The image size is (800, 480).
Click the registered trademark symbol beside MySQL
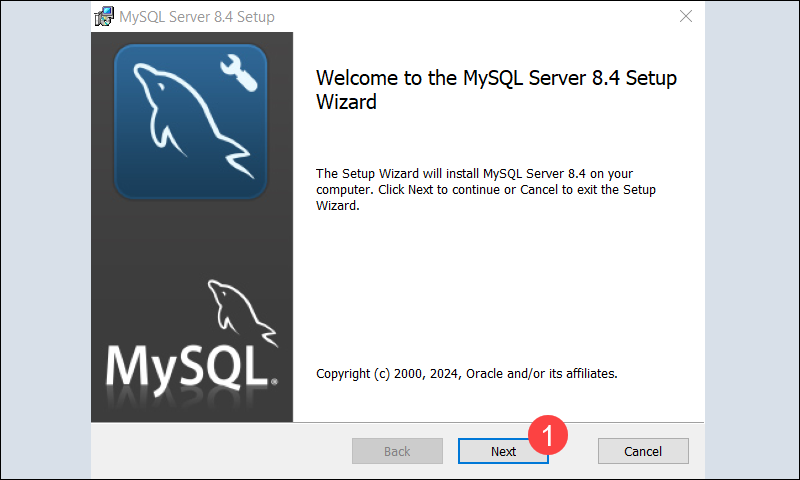[x=273, y=382]
